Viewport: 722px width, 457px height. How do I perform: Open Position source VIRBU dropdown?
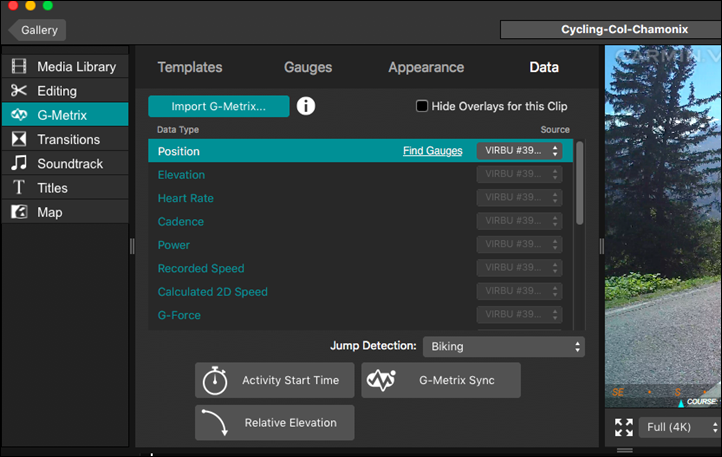click(x=519, y=151)
